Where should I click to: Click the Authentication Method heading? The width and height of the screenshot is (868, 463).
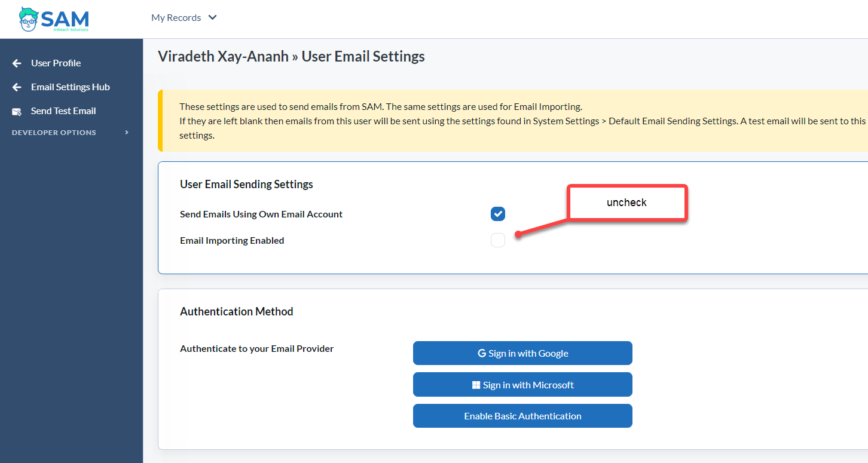237,311
